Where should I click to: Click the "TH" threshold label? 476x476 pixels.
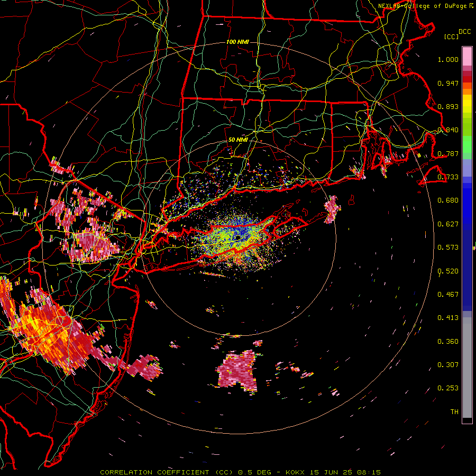click(x=454, y=412)
